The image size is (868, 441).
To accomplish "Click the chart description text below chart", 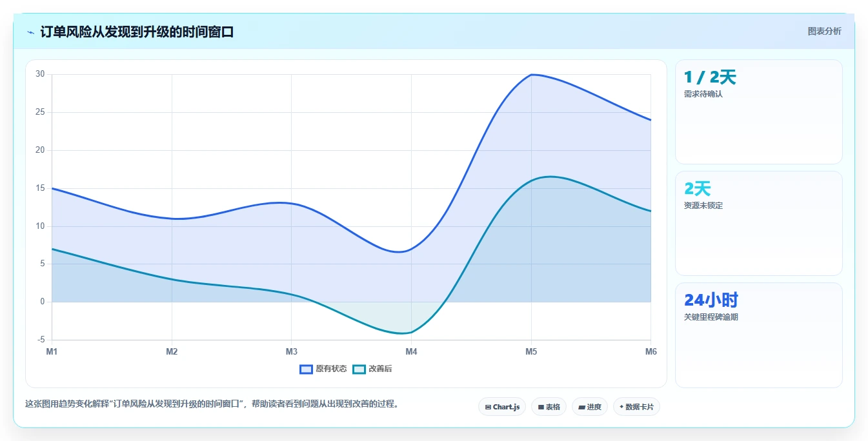I will click(x=214, y=404).
